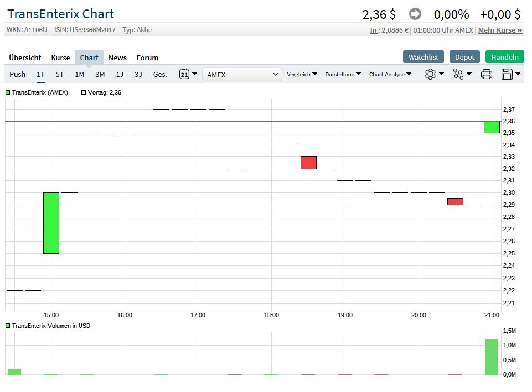Expand the Chart-Analyse dropdown

click(390, 74)
